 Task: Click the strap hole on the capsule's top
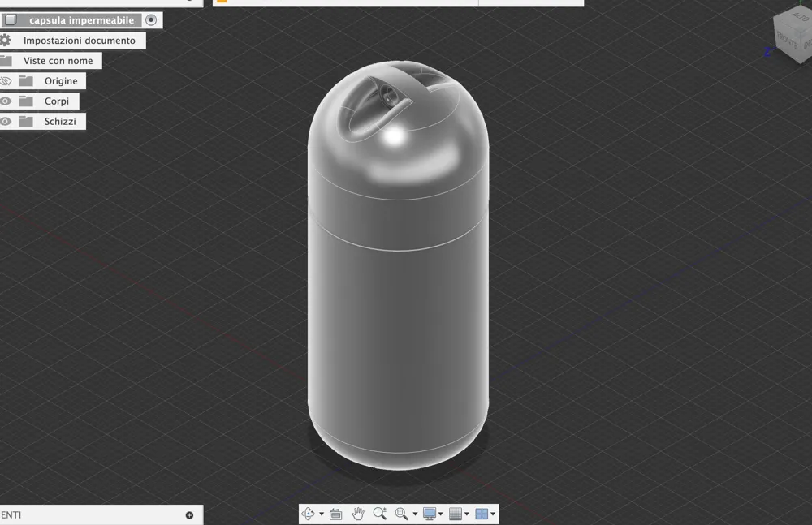tap(388, 95)
